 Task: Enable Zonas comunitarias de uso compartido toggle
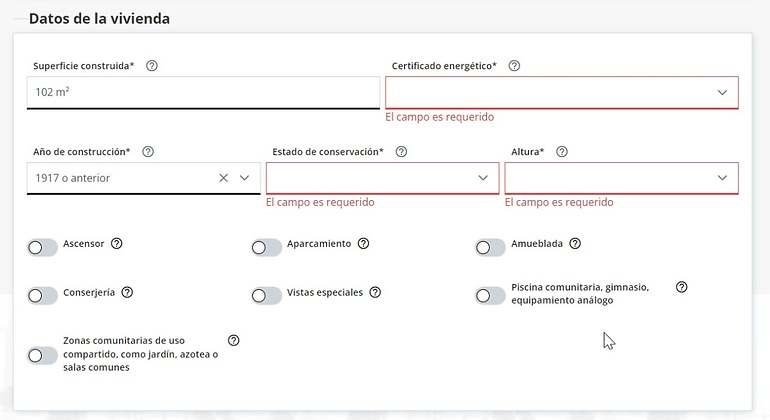(42, 355)
